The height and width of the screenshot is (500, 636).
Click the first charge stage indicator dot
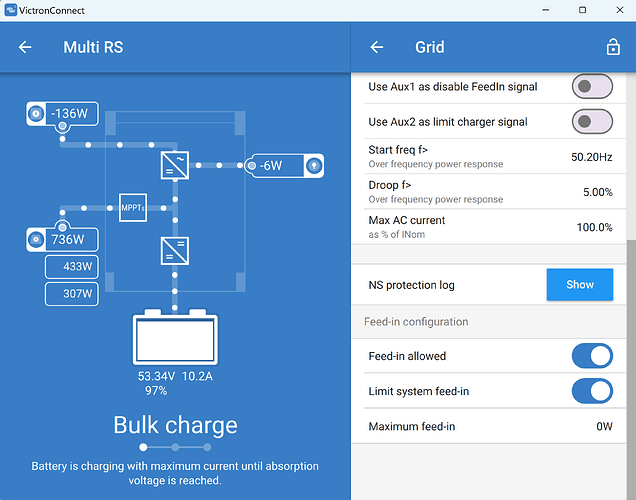143,447
